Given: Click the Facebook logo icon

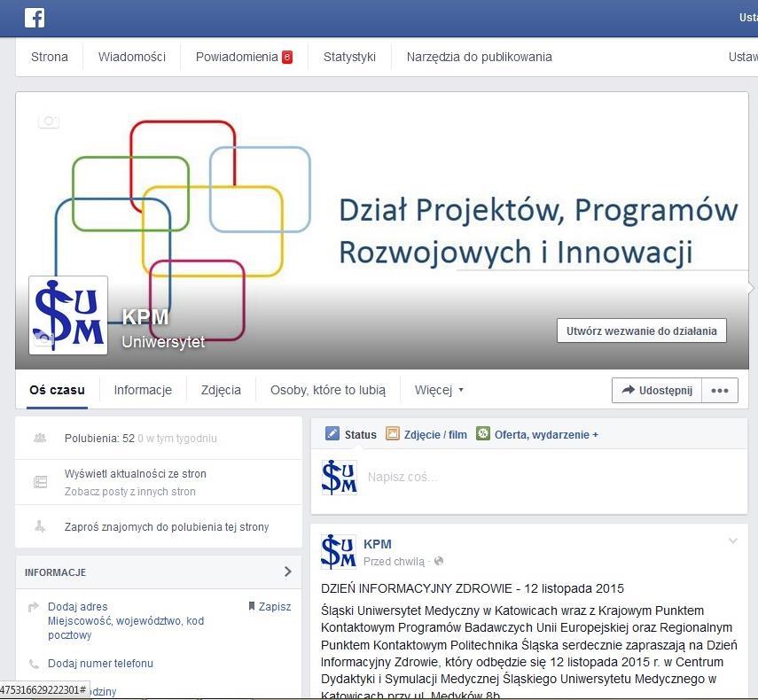Looking at the screenshot, I should [35, 18].
